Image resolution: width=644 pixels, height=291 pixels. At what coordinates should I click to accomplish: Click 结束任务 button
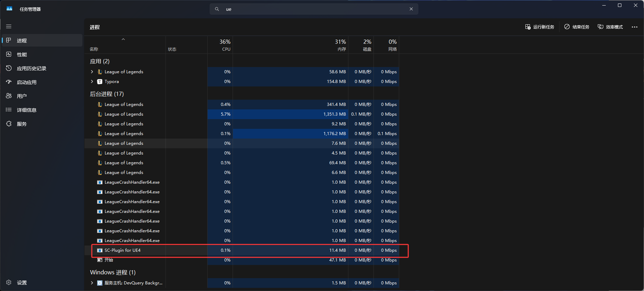point(577,27)
